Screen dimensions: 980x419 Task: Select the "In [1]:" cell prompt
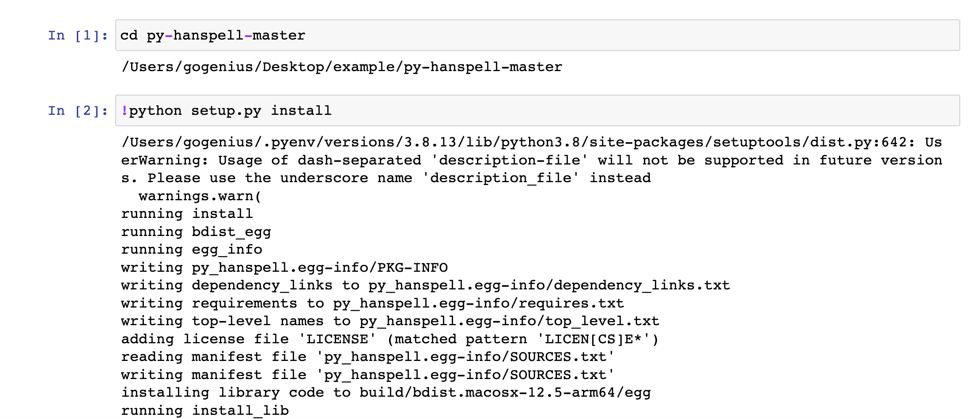pyautogui.click(x=77, y=35)
